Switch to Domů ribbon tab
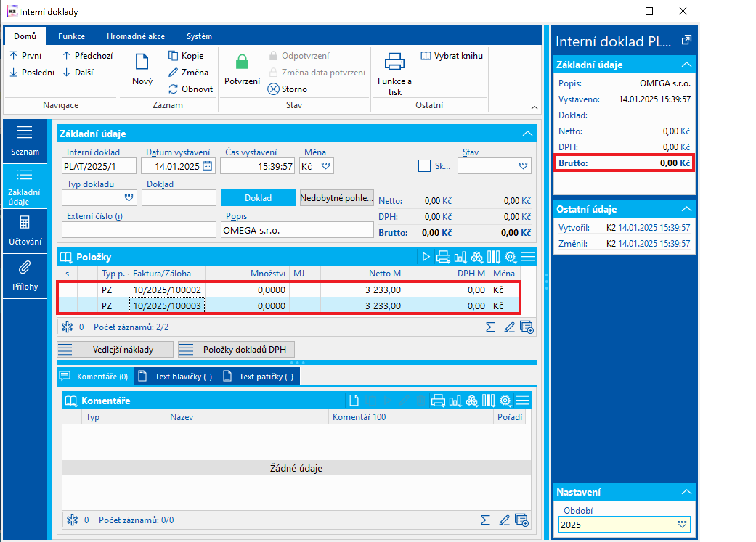 pos(25,36)
